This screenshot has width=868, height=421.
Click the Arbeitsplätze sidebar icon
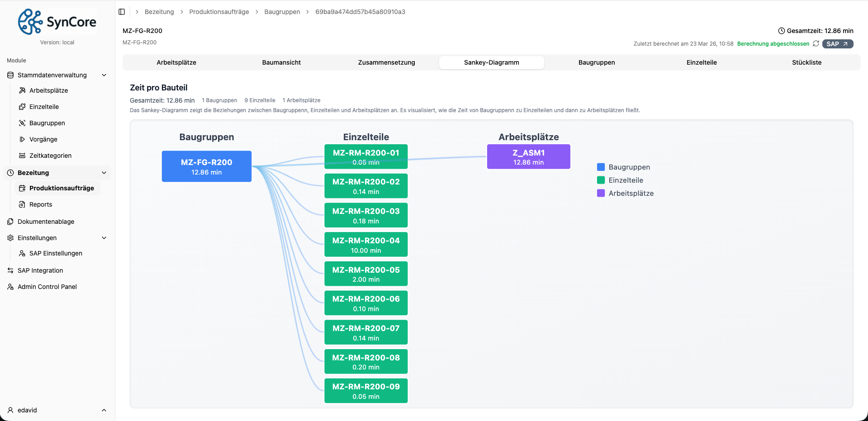click(x=22, y=90)
